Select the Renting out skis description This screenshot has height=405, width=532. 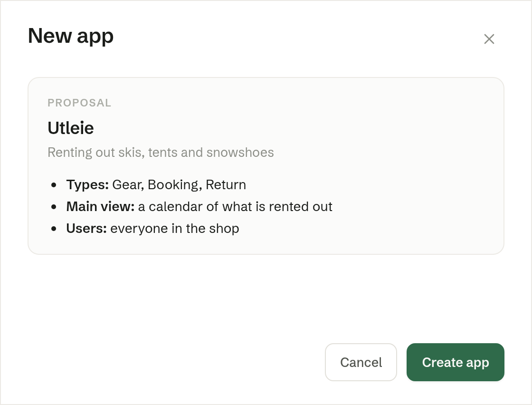pyautogui.click(x=161, y=153)
